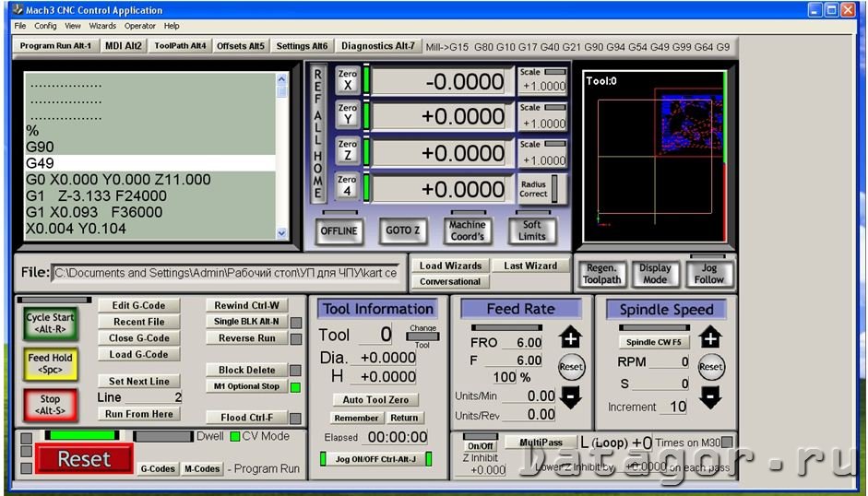
Task: Click Load G-Code button
Action: click(x=138, y=354)
